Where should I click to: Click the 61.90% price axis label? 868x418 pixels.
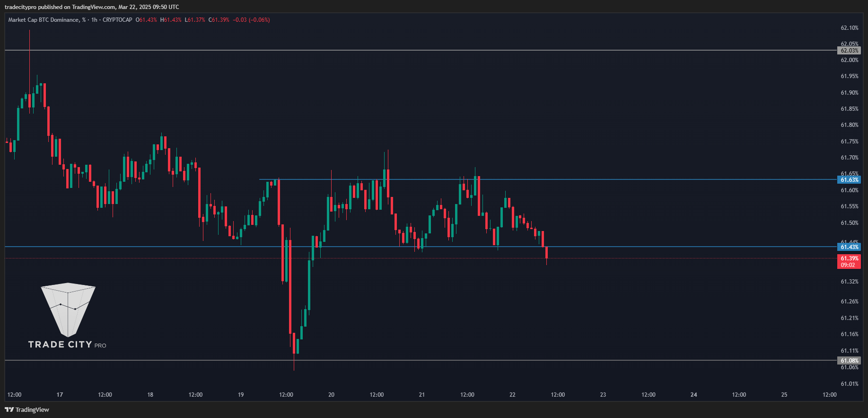click(850, 93)
